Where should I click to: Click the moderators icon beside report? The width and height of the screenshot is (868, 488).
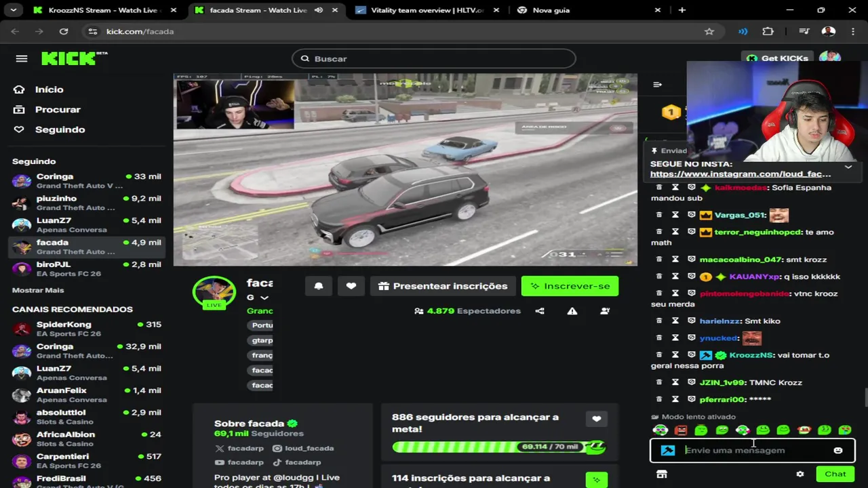coord(605,311)
